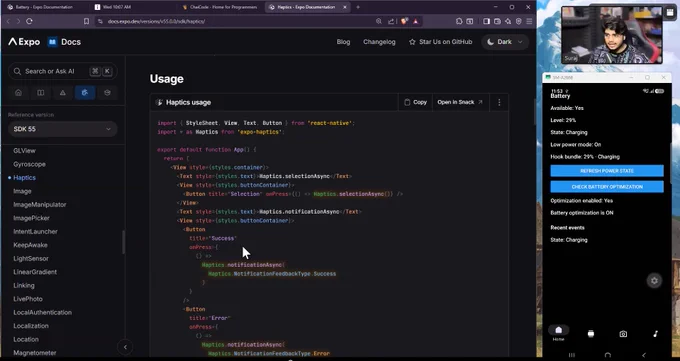Viewport: 680px width, 361px height.
Task: Click the webcam video thumbnail
Action: pyautogui.click(x=612, y=35)
